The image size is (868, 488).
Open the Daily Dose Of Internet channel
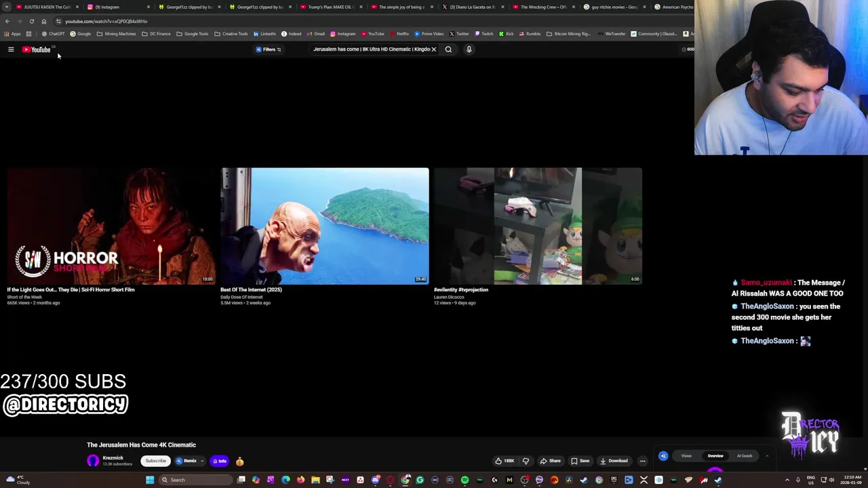tap(241, 297)
